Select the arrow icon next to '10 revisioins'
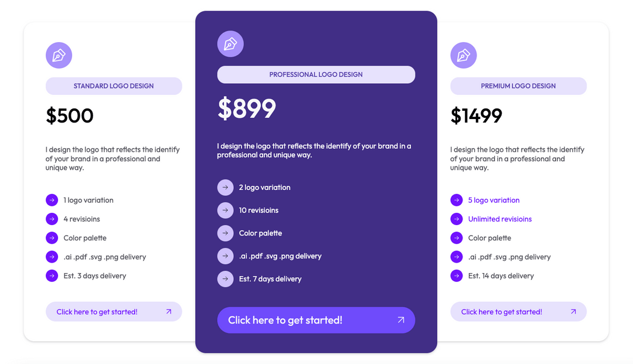This screenshot has width=633, height=364. click(x=226, y=210)
